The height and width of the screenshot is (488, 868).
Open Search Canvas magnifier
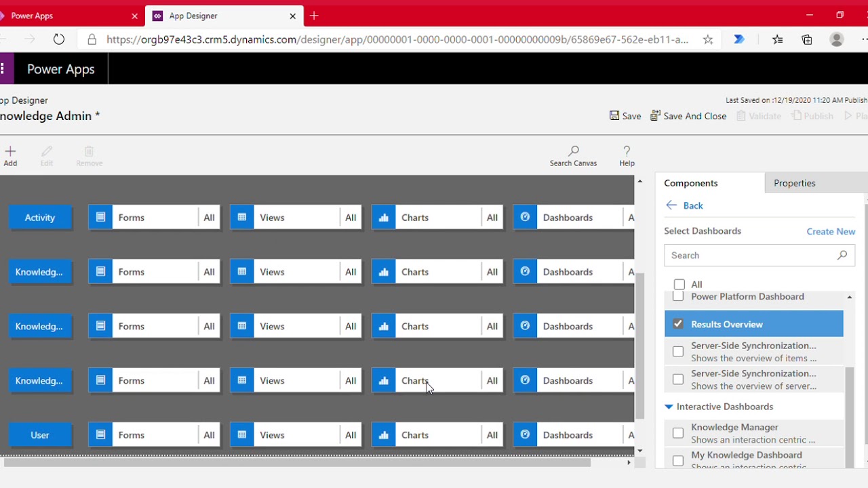click(574, 151)
